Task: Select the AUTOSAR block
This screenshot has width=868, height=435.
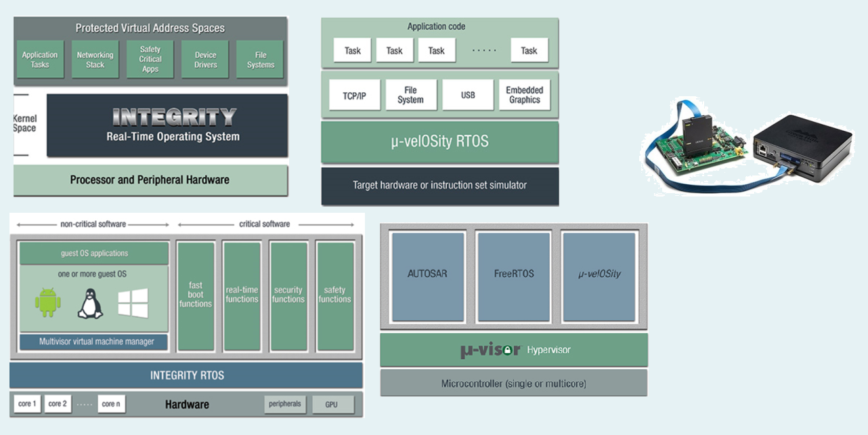Action: click(427, 276)
